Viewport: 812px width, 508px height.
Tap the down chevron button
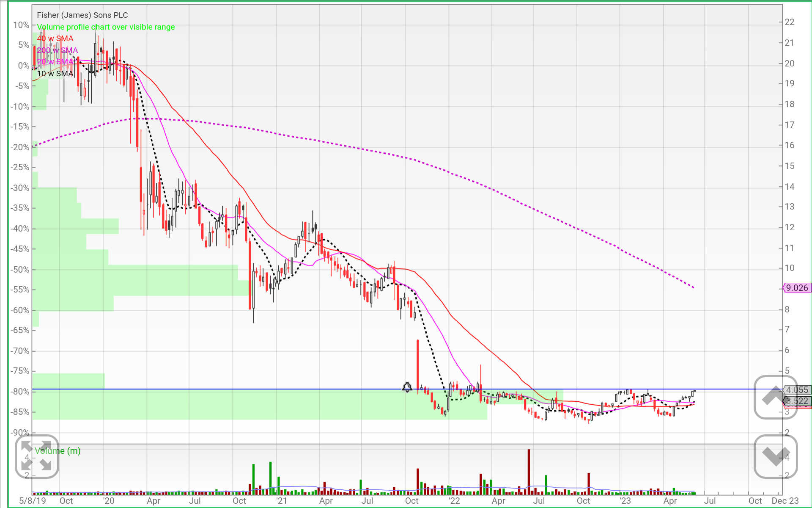point(776,456)
